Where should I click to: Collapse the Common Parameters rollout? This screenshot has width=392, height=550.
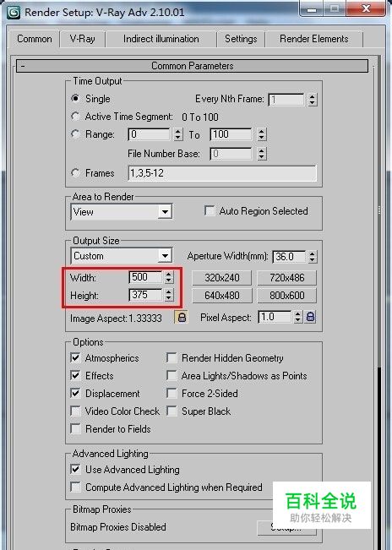pyautogui.click(x=192, y=66)
